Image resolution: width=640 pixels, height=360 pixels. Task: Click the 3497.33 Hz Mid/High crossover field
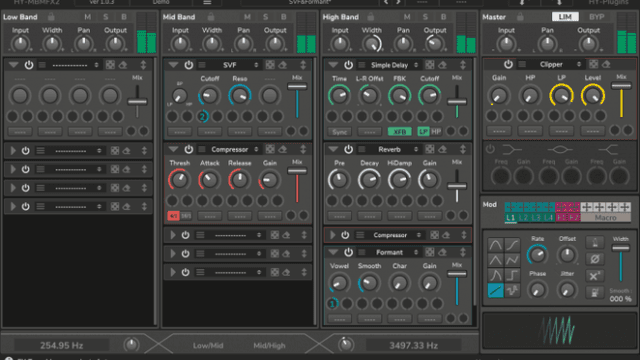click(x=413, y=345)
